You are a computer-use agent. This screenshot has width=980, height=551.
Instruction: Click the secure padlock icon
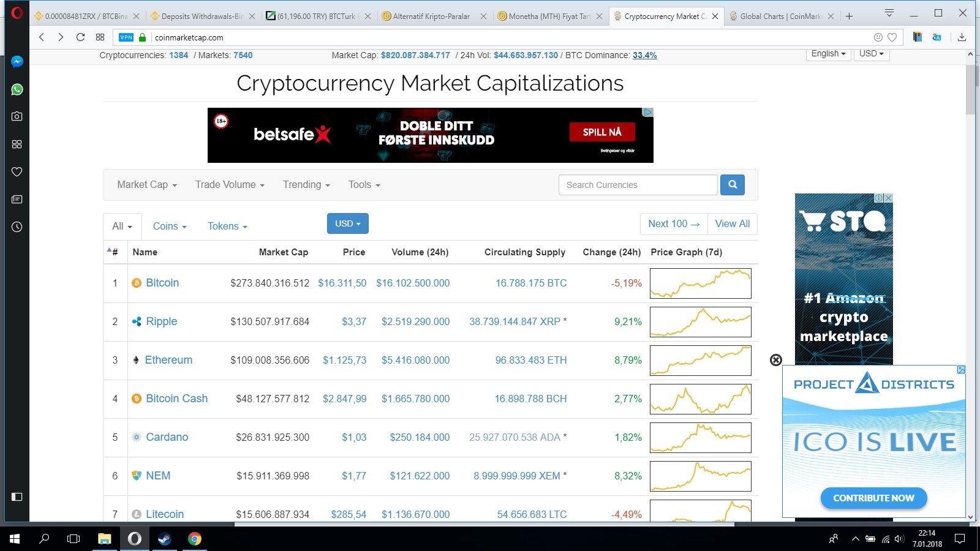pyautogui.click(x=143, y=37)
